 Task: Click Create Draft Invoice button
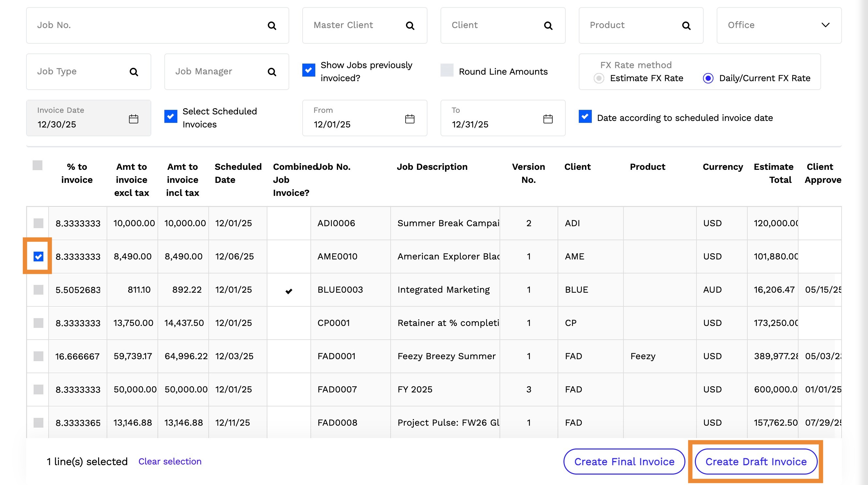pos(756,462)
